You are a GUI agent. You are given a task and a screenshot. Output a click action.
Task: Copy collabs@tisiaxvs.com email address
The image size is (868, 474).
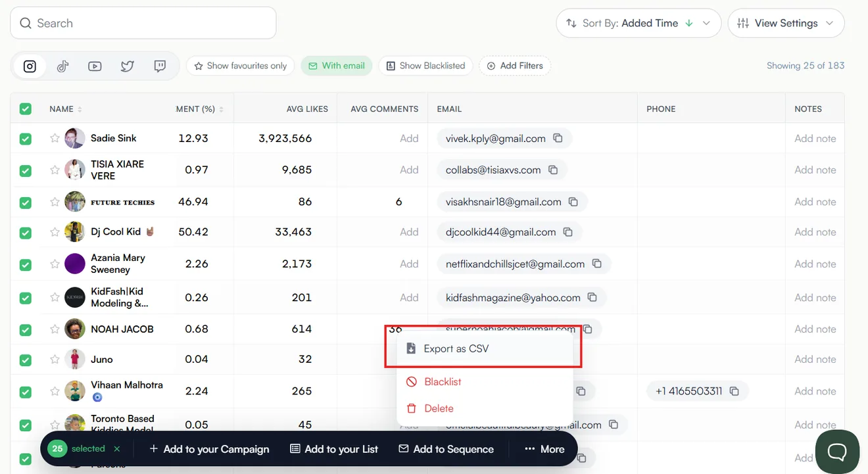[553, 170]
